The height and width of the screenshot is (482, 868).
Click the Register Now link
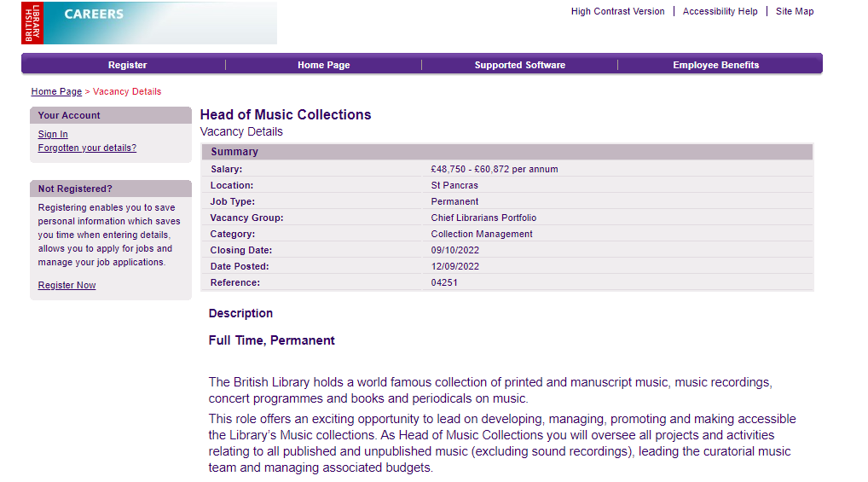tap(67, 285)
